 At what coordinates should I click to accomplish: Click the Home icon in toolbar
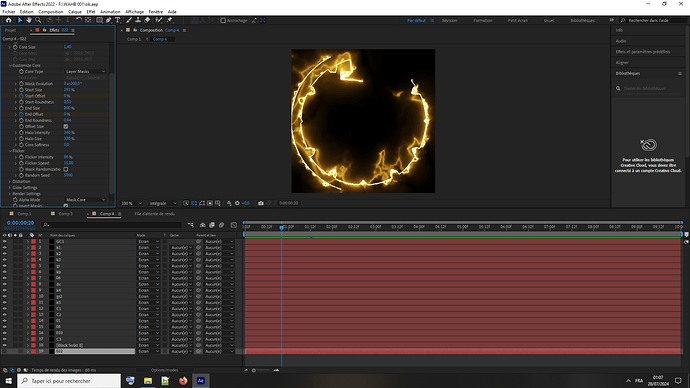click(x=8, y=20)
